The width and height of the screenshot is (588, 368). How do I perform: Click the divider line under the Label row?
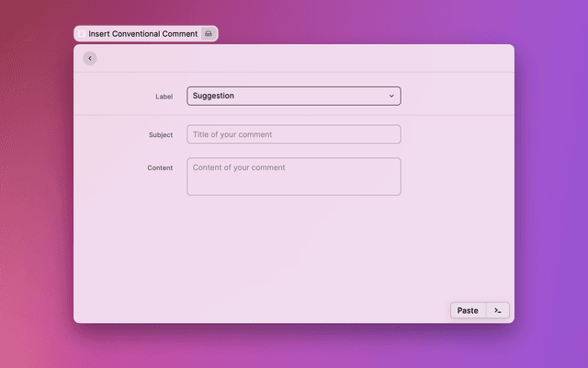pyautogui.click(x=293, y=115)
